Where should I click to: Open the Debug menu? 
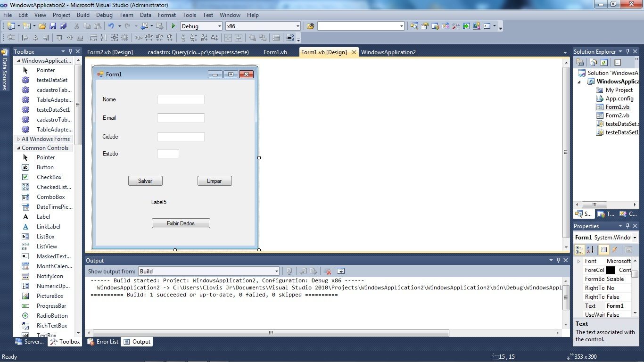click(x=104, y=15)
